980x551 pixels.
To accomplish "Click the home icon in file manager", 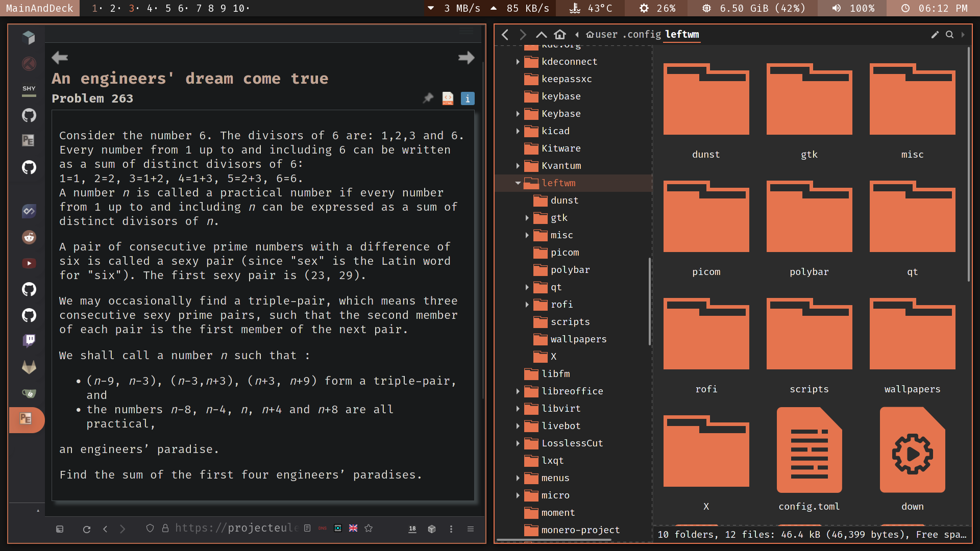I will pos(560,34).
